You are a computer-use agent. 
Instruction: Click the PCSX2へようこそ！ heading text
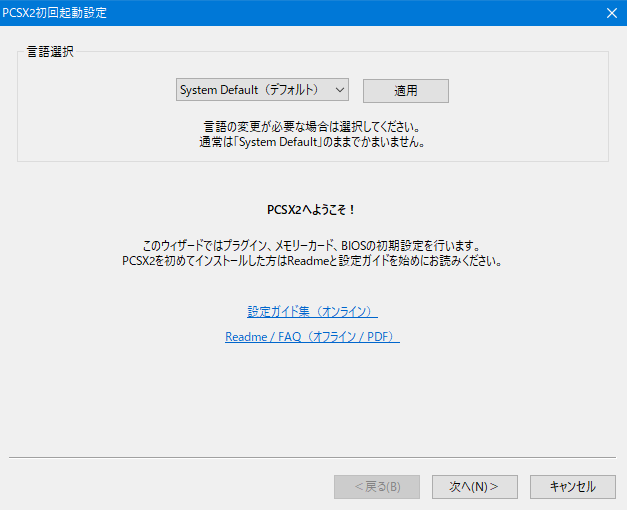tap(311, 210)
